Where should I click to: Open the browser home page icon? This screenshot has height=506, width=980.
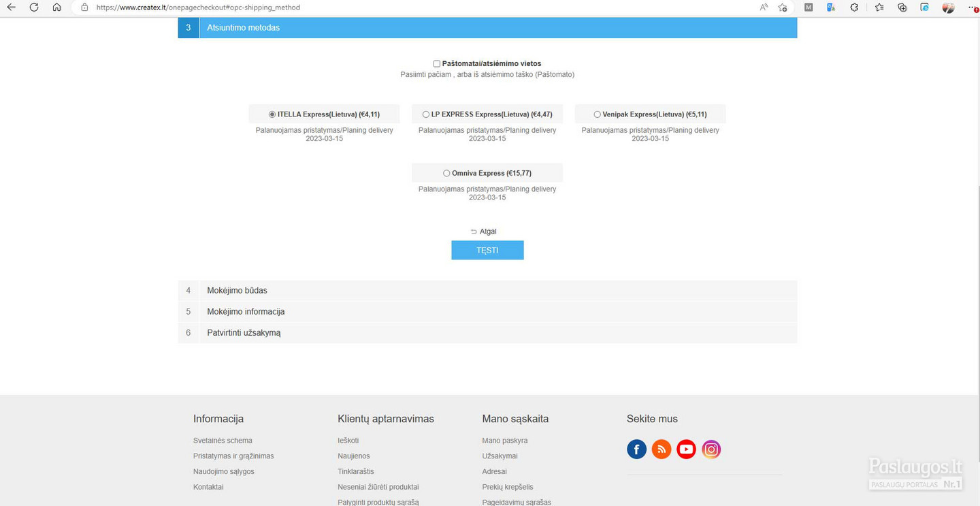tap(56, 7)
